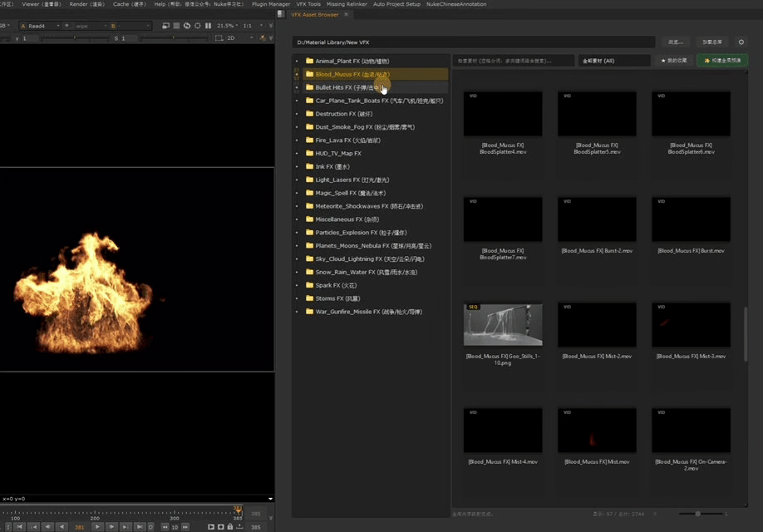Click the browse button beside the path
The height and width of the screenshot is (532, 763).
point(675,42)
